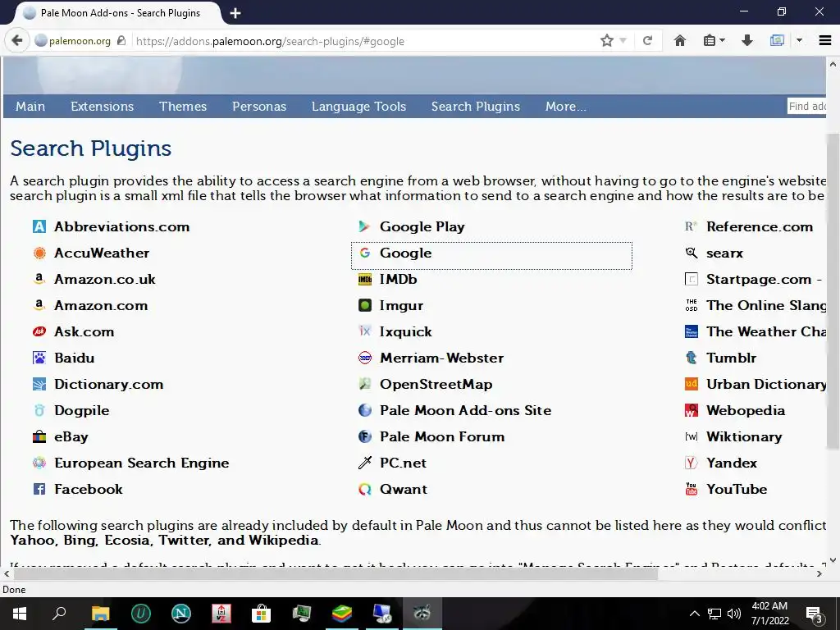Open the Search Plugins navigation tab

point(476,107)
